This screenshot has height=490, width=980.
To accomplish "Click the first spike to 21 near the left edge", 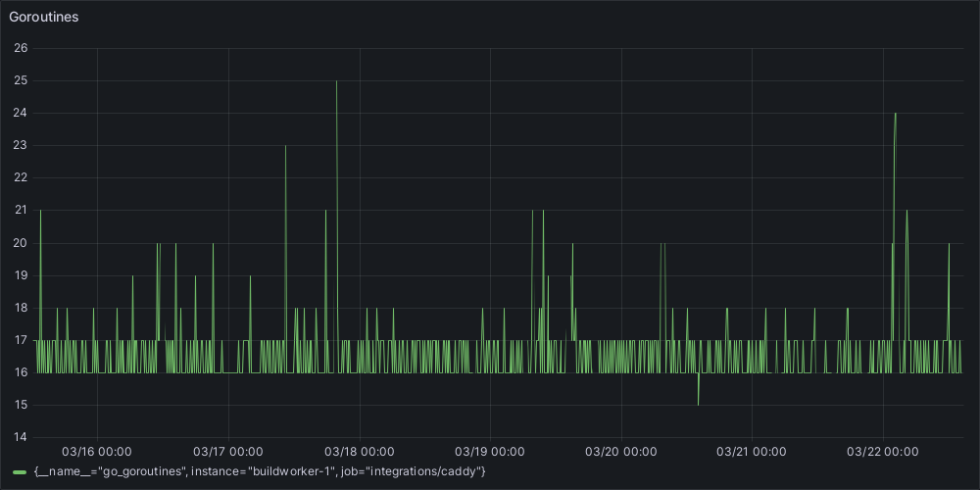I will point(40,211).
